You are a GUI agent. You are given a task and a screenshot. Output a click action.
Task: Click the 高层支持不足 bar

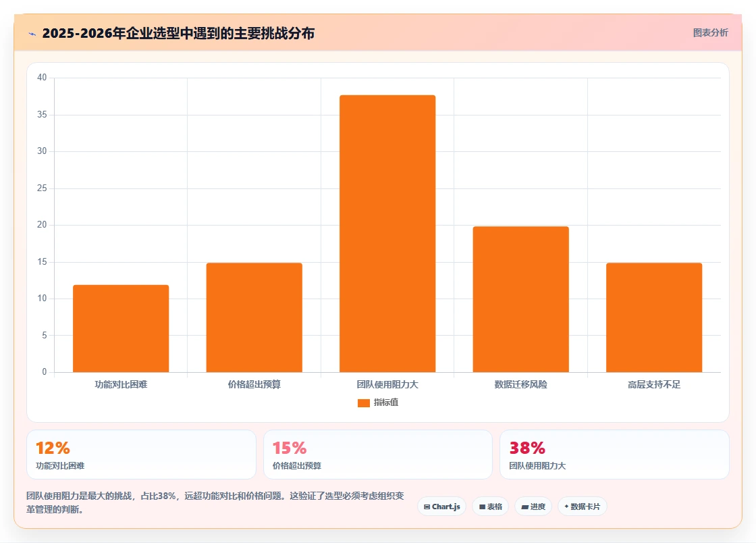click(x=654, y=317)
